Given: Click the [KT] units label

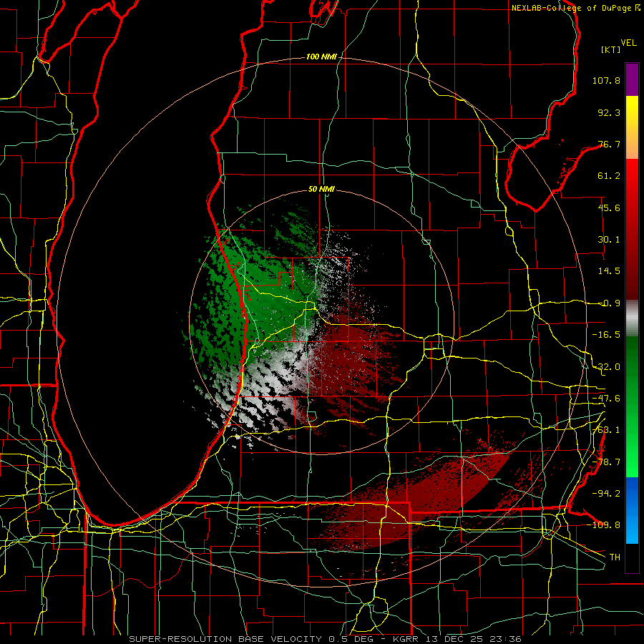Looking at the screenshot, I should (611, 49).
